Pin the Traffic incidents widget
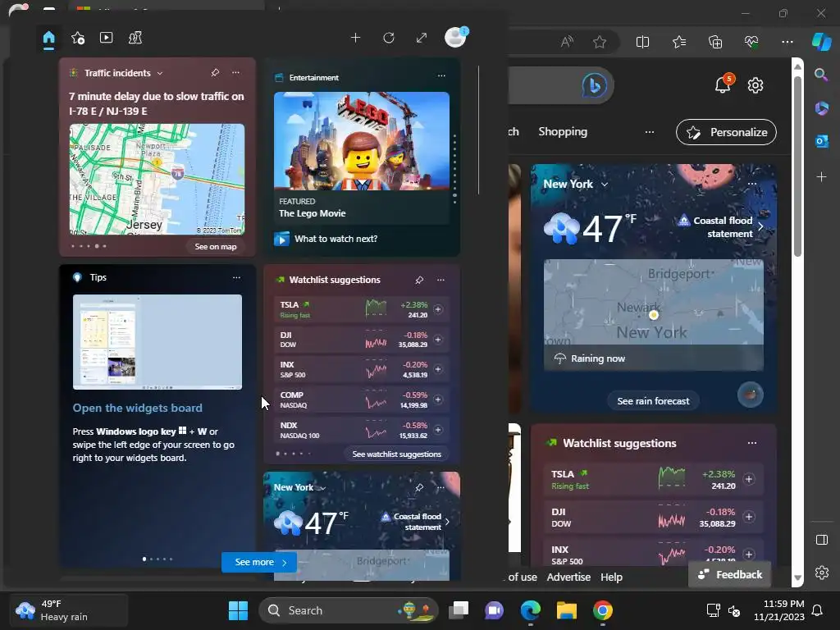Screen dimensions: 840x630 pos(215,72)
